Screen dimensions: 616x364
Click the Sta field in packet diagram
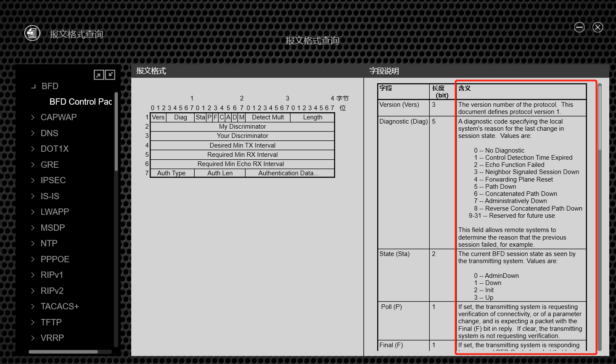click(201, 117)
